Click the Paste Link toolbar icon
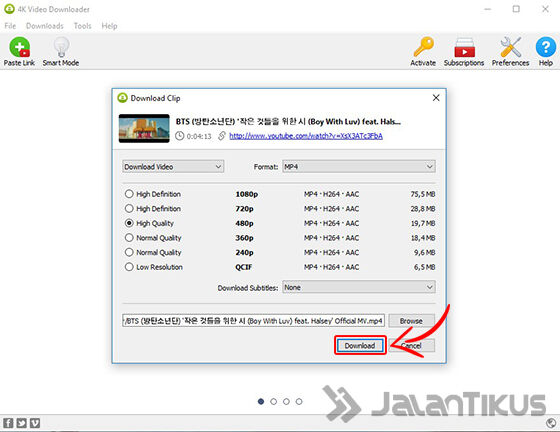The height and width of the screenshot is (432, 560). pyautogui.click(x=19, y=47)
